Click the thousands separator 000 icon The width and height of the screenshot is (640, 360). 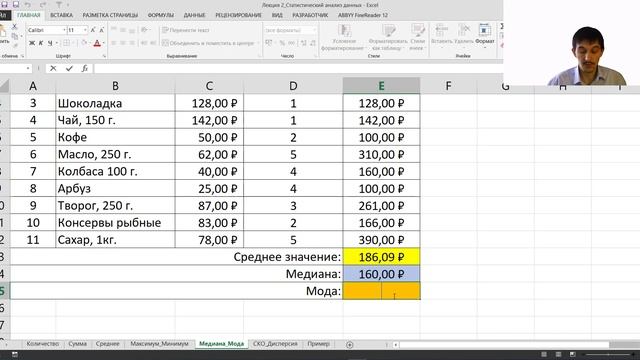click(291, 43)
